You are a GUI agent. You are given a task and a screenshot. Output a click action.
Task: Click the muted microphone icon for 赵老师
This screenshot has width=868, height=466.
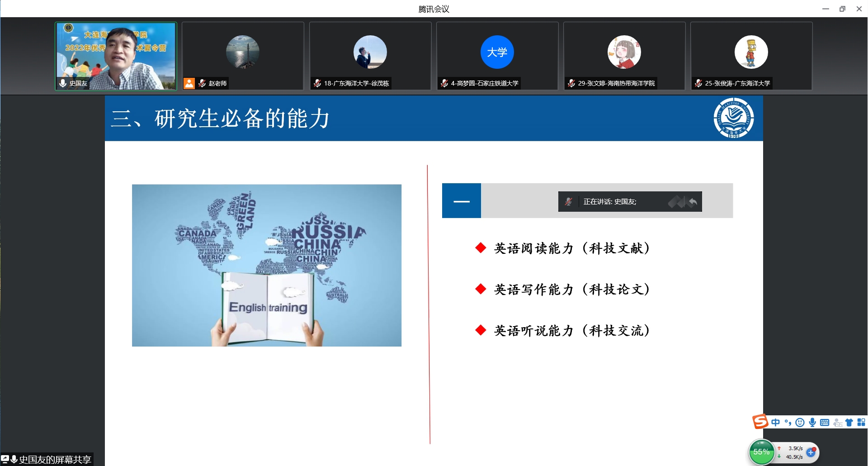[x=202, y=83]
